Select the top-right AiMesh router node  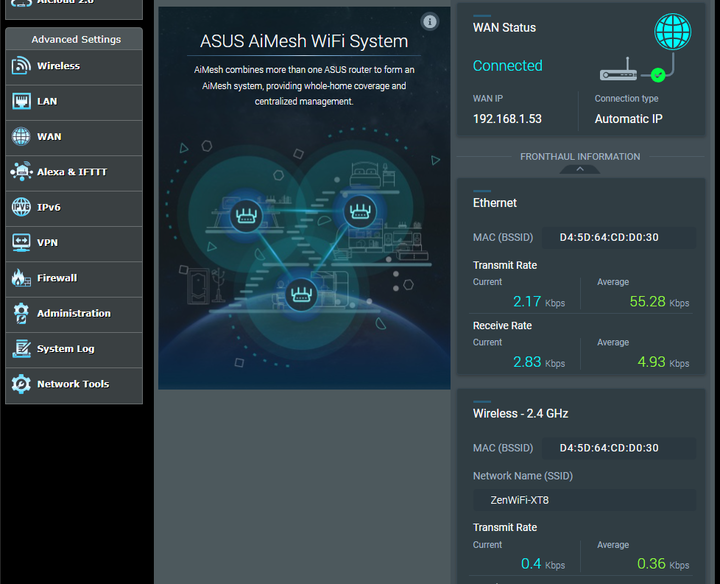point(360,211)
